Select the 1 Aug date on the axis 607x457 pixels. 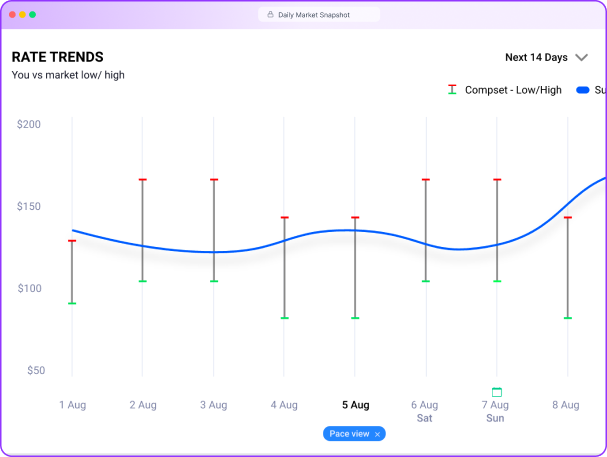click(x=72, y=405)
